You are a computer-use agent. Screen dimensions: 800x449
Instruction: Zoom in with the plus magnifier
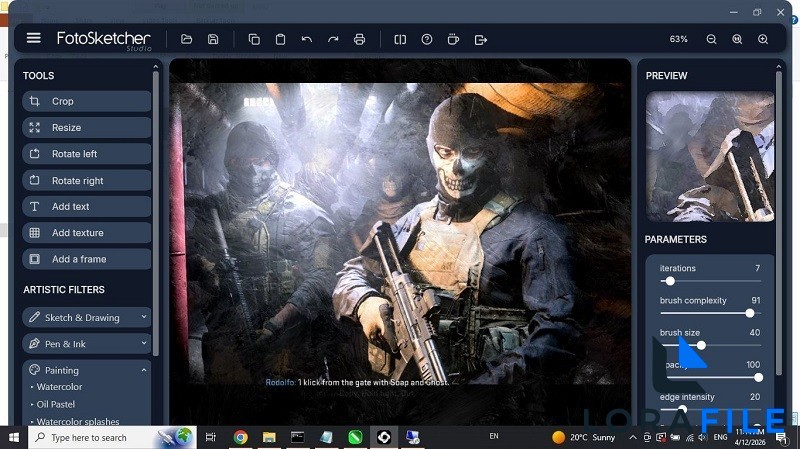(763, 39)
